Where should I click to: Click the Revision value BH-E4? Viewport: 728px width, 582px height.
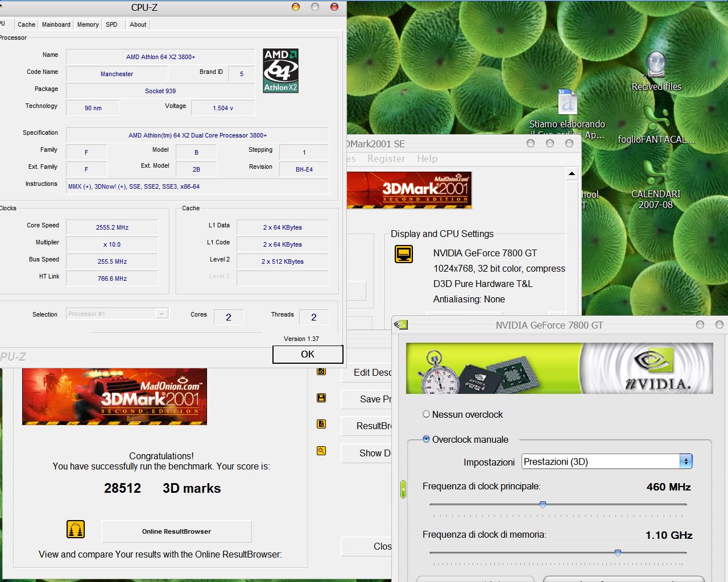(x=304, y=169)
